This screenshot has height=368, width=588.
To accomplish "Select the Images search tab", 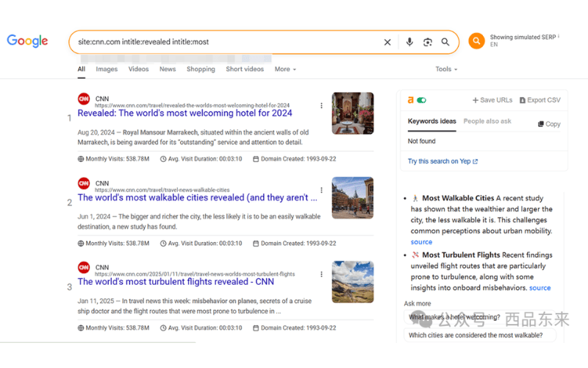I will click(107, 69).
